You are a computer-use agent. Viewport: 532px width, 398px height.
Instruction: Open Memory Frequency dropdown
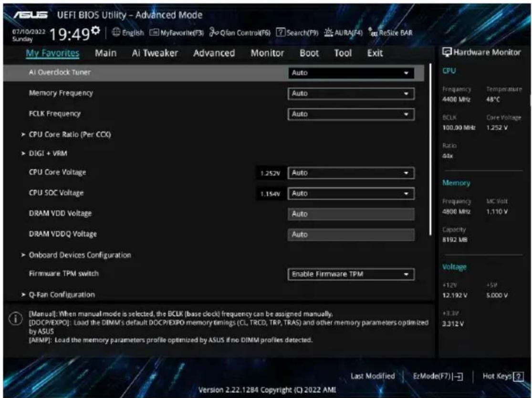click(351, 93)
